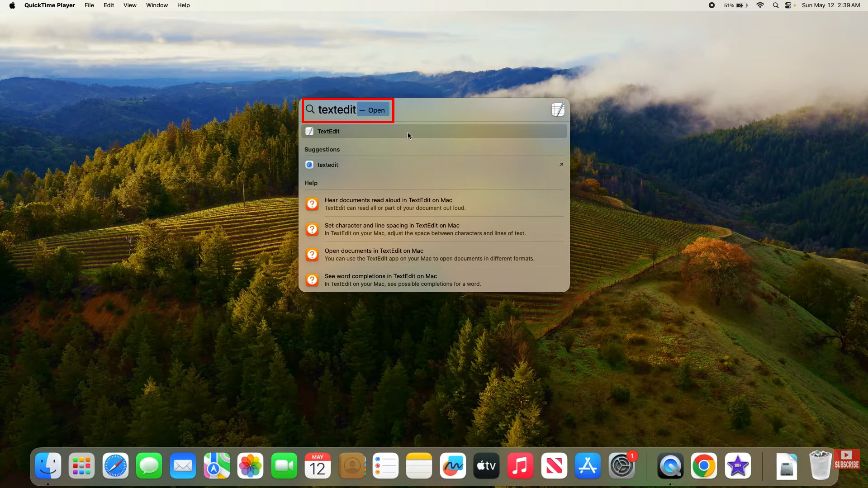Image resolution: width=868 pixels, height=488 pixels.
Task: Click Spotlight magnifier in menu bar
Action: coord(776,5)
